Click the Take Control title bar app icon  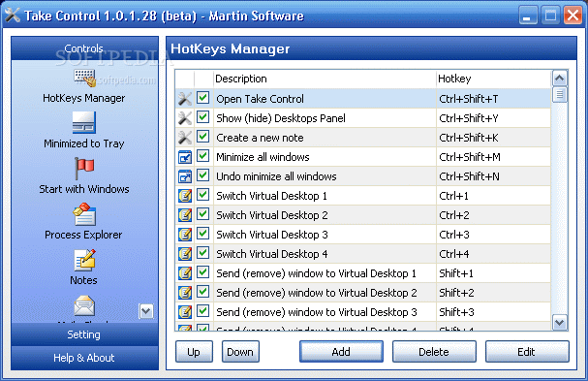(13, 16)
